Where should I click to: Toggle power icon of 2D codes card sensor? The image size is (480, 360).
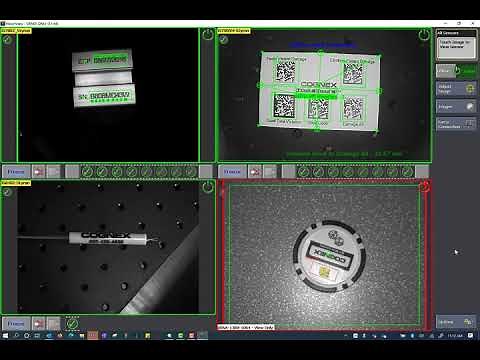point(424,35)
